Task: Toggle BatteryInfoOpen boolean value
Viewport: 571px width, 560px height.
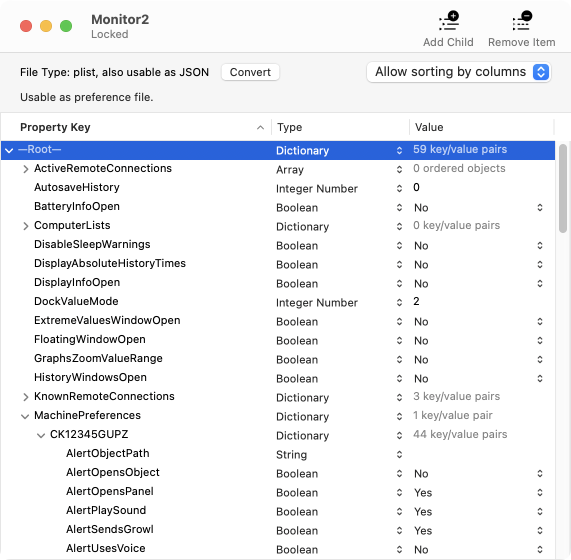Action: [x=540, y=207]
